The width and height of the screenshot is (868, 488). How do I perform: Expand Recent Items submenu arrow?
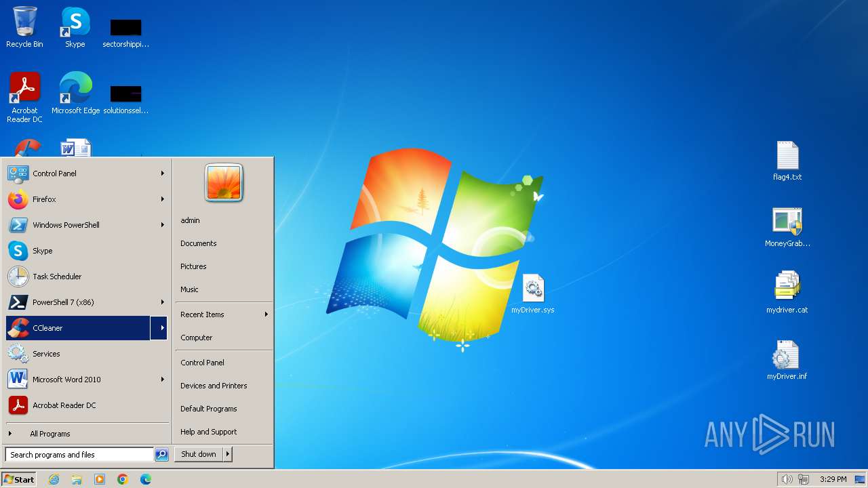[x=266, y=314]
